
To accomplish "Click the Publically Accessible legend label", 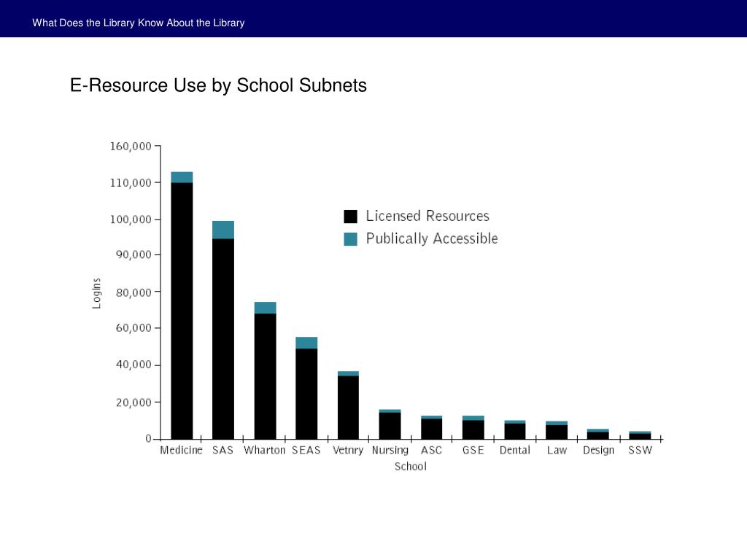I will (432, 238).
